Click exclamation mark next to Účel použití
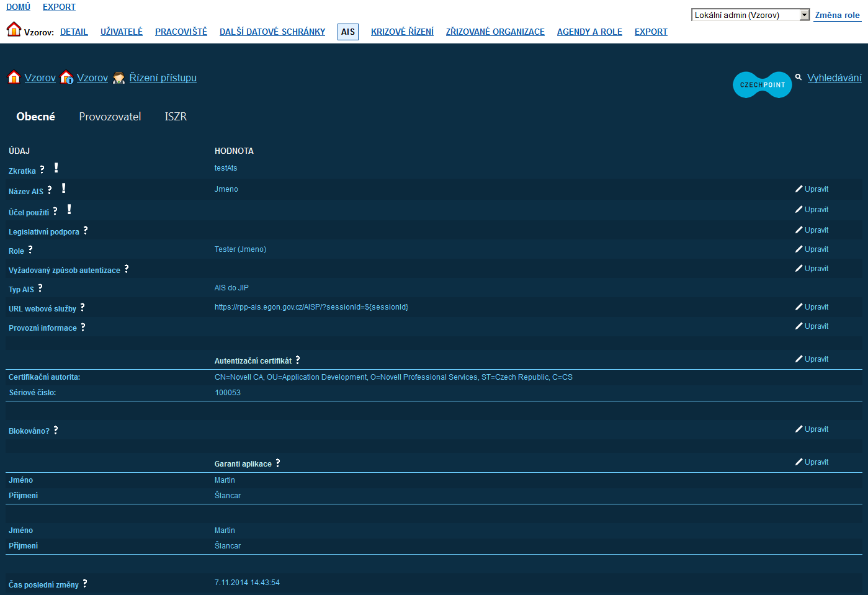 [x=69, y=209]
